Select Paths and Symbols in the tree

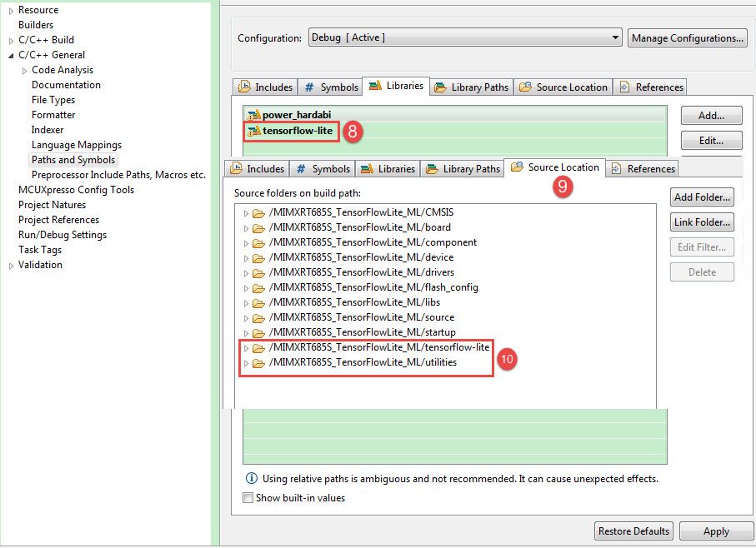[x=73, y=160]
